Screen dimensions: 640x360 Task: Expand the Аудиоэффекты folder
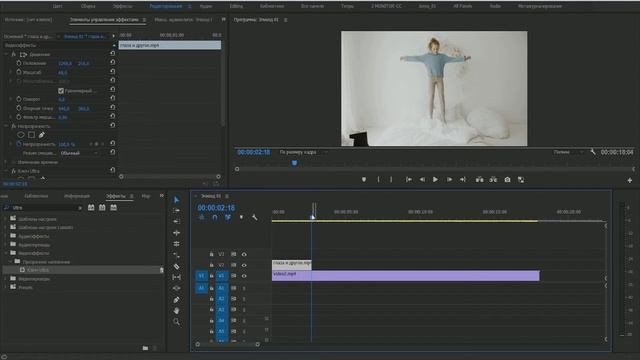[6, 236]
